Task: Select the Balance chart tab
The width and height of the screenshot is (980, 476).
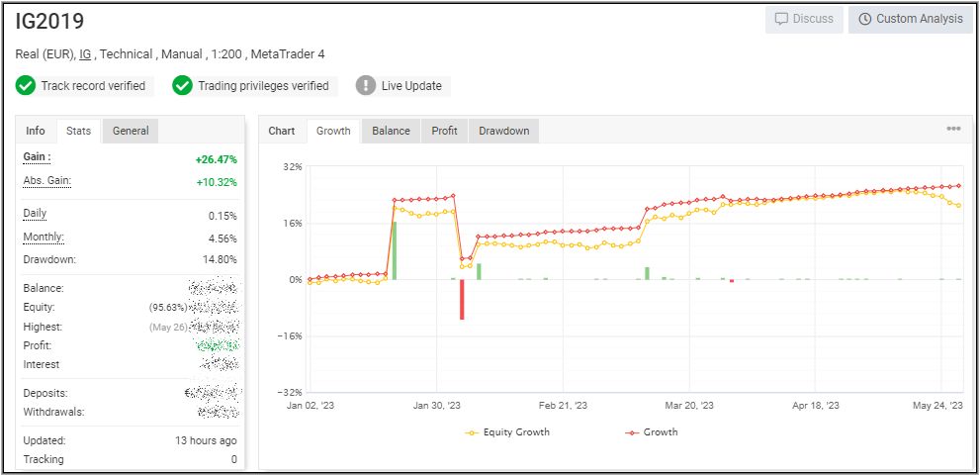Action: tap(391, 131)
